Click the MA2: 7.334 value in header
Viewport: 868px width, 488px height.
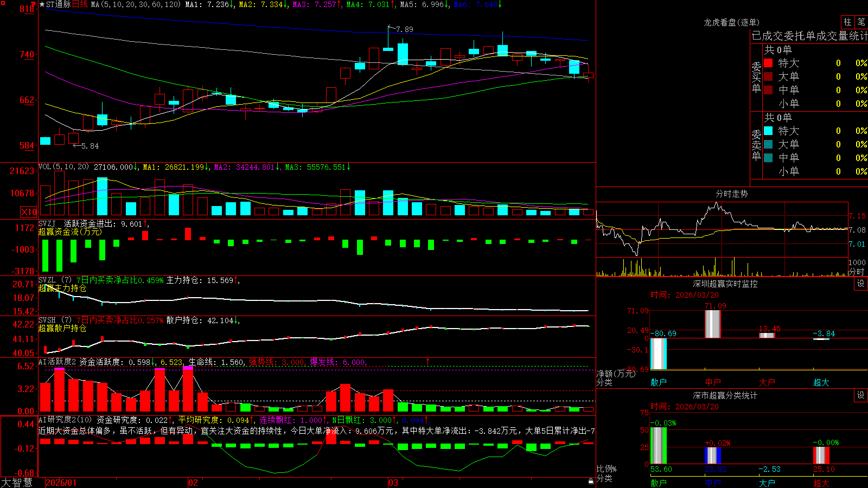pos(261,4)
